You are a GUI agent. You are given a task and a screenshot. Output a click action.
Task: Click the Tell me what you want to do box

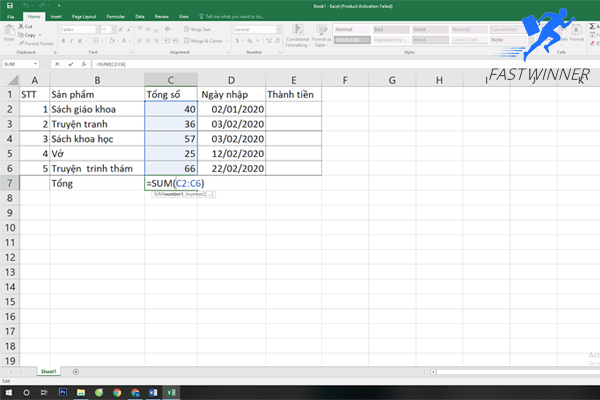coord(234,16)
